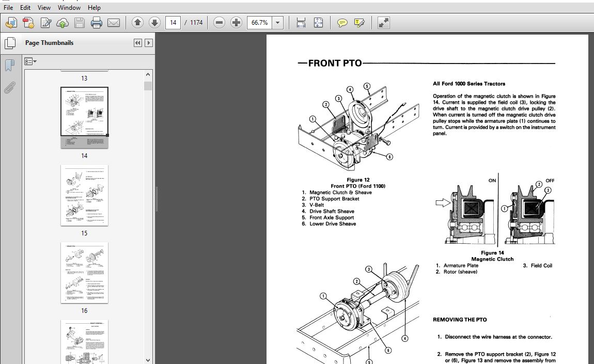Collapse the thumbnails panel with double arrow

coord(137,43)
